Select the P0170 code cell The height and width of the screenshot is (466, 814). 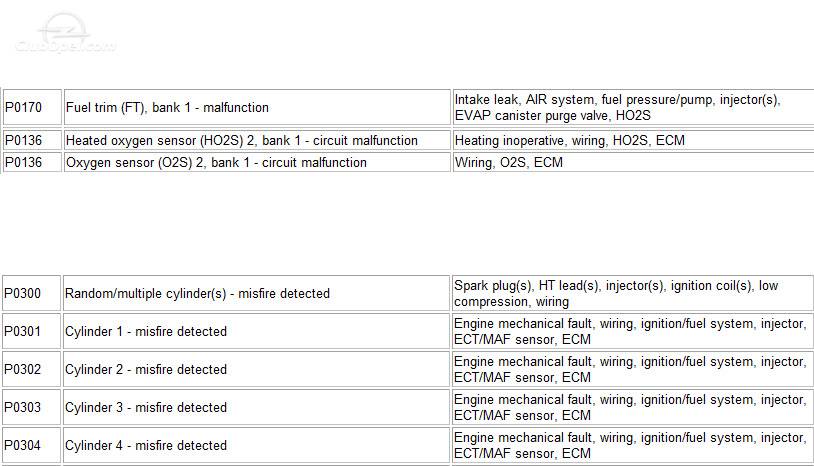32,107
